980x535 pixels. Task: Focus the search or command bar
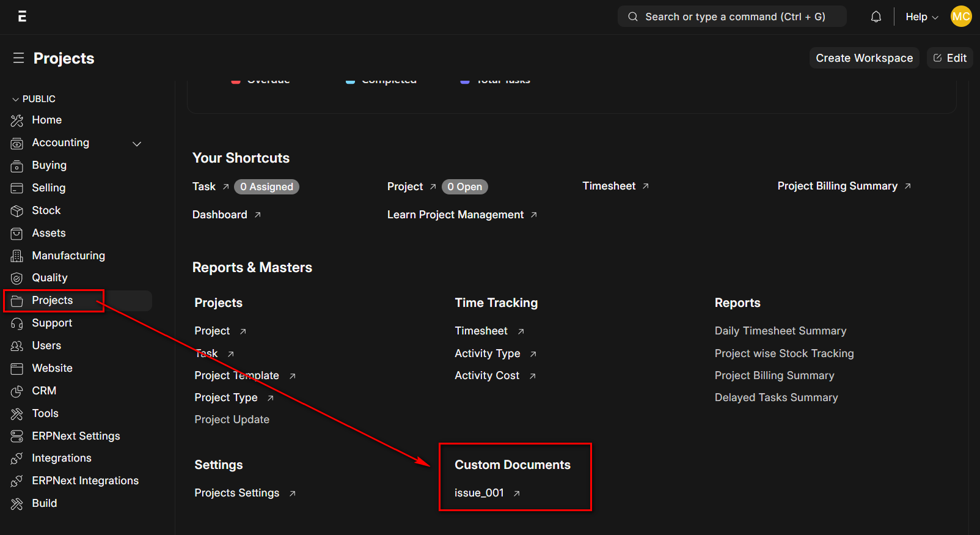732,17
